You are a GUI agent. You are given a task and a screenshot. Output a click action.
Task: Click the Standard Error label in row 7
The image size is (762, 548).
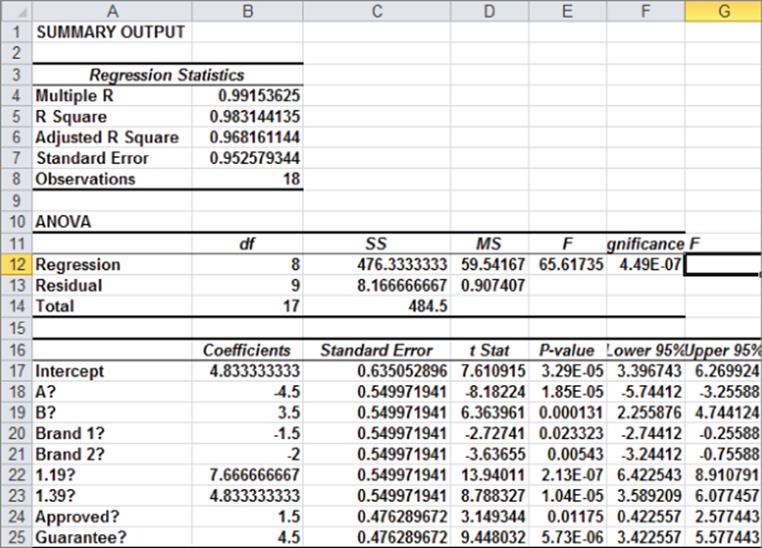pyautogui.click(x=92, y=158)
